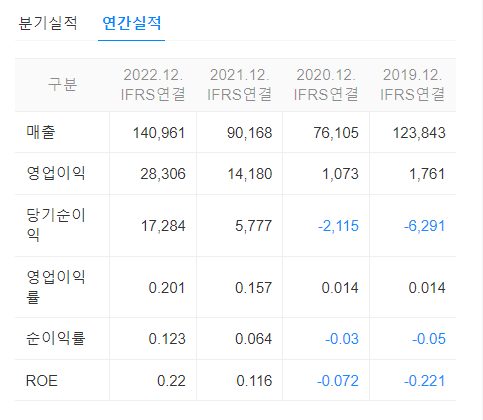The image size is (483, 420).
Task: Click the 구분 column header
Action: (62, 84)
